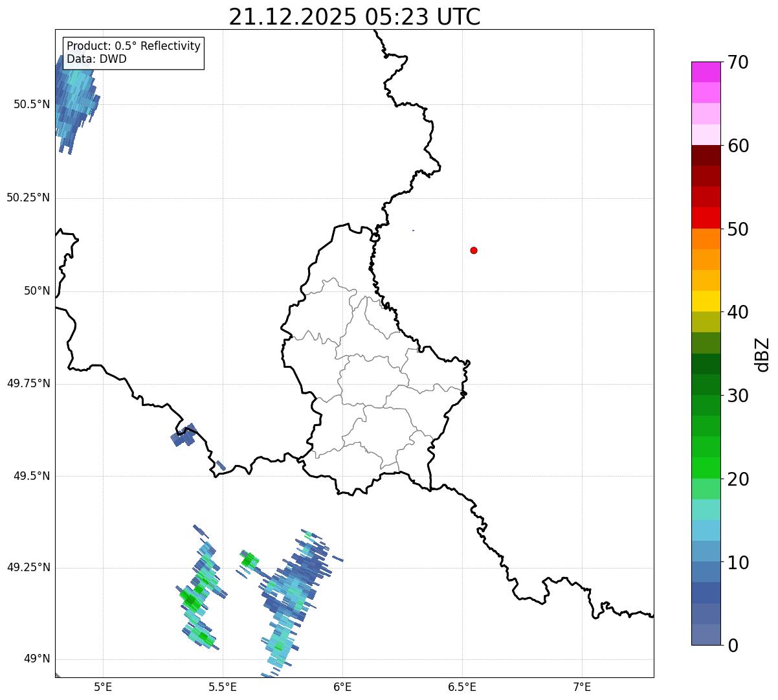Pick the dark red 60 dBZ color band
Image resolution: width=778 pixels, height=700 pixels.
click(706, 155)
